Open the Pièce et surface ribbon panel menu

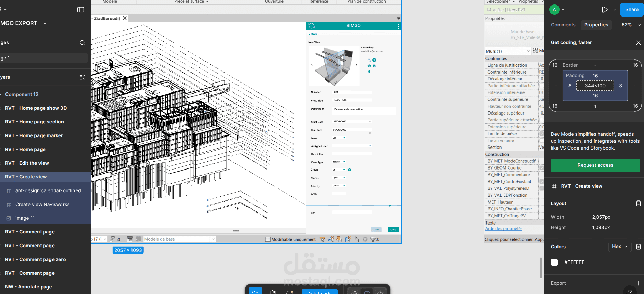[192, 2]
